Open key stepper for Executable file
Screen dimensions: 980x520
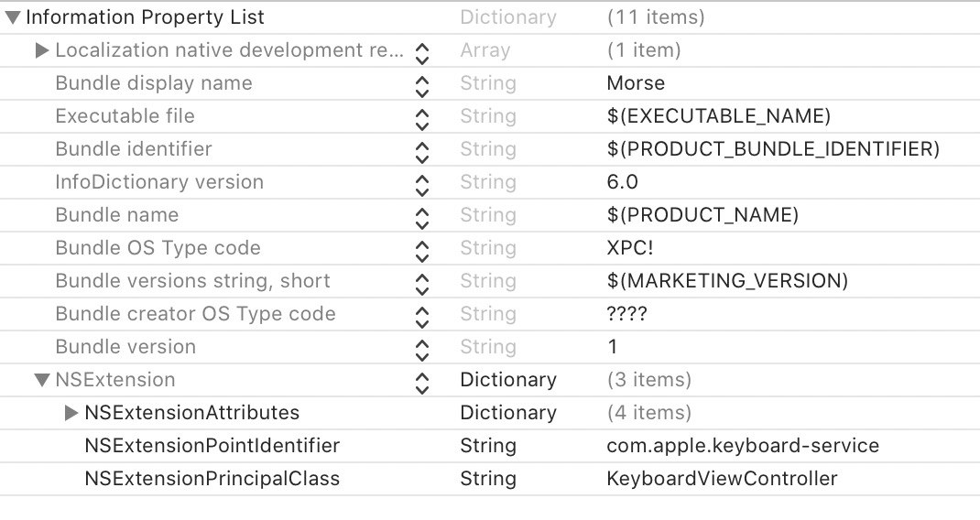tap(422, 120)
